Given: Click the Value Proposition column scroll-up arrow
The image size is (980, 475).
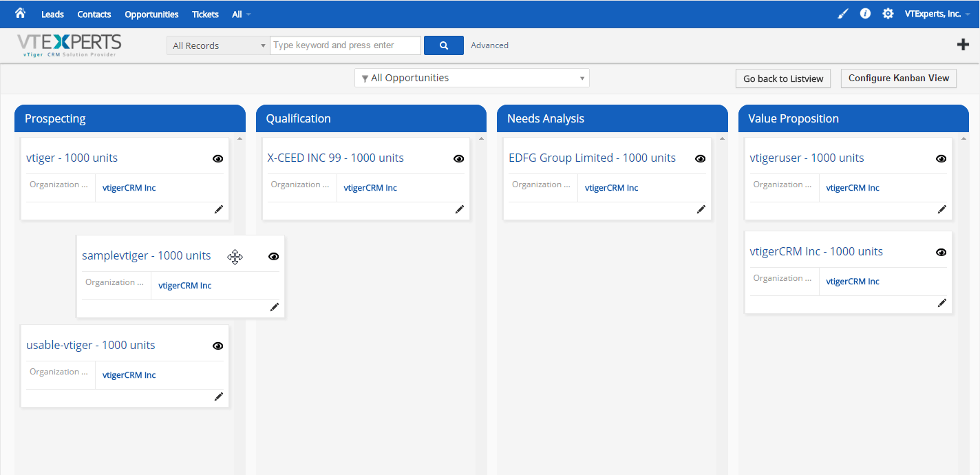Looking at the screenshot, I should click(x=963, y=138).
